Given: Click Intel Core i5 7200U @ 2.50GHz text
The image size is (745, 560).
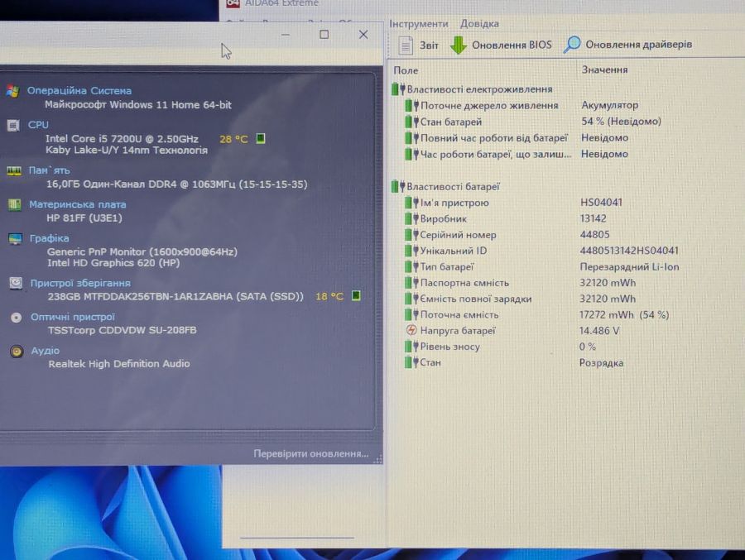Looking at the screenshot, I should [122, 139].
